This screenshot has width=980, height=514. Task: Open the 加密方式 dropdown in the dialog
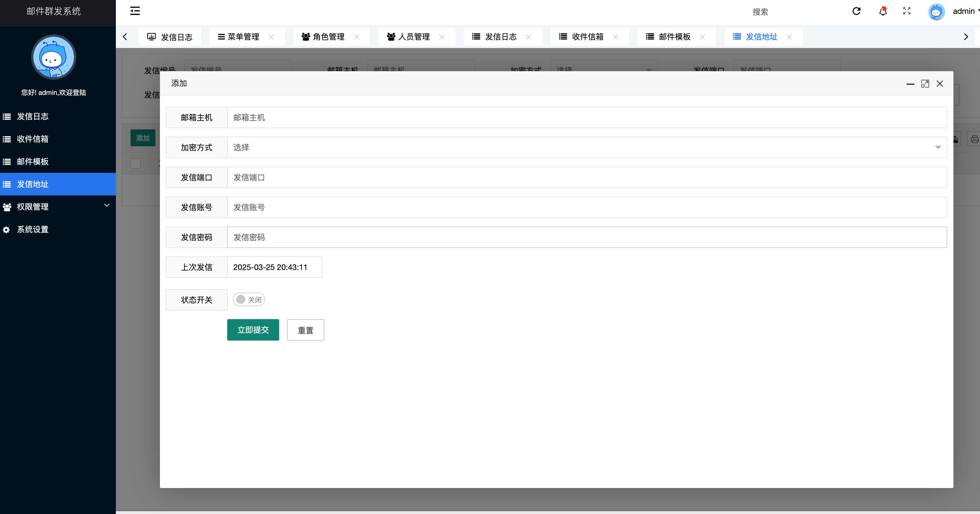click(x=587, y=147)
